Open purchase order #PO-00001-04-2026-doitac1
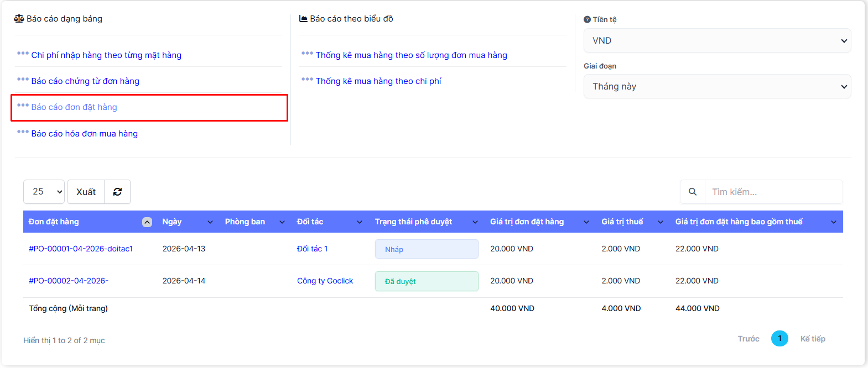This screenshot has width=868, height=368. pyautogui.click(x=81, y=249)
